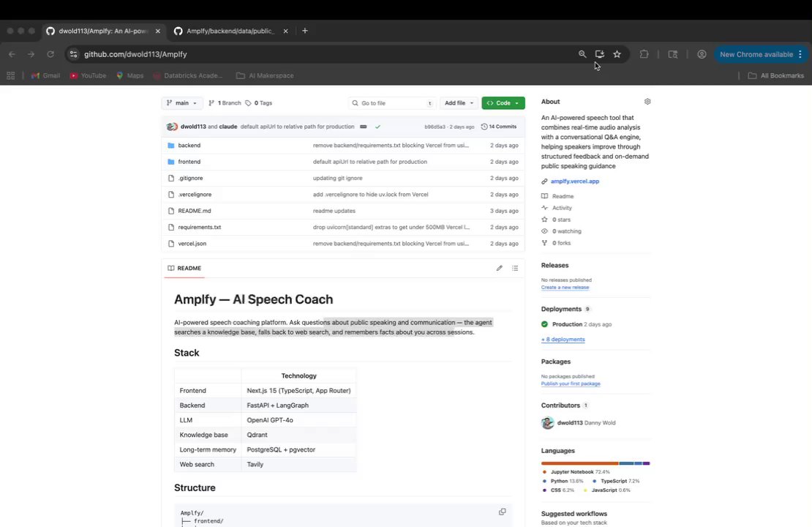The width and height of the screenshot is (812, 527).
Task: Edit the README with the pencil icon
Action: (499, 268)
